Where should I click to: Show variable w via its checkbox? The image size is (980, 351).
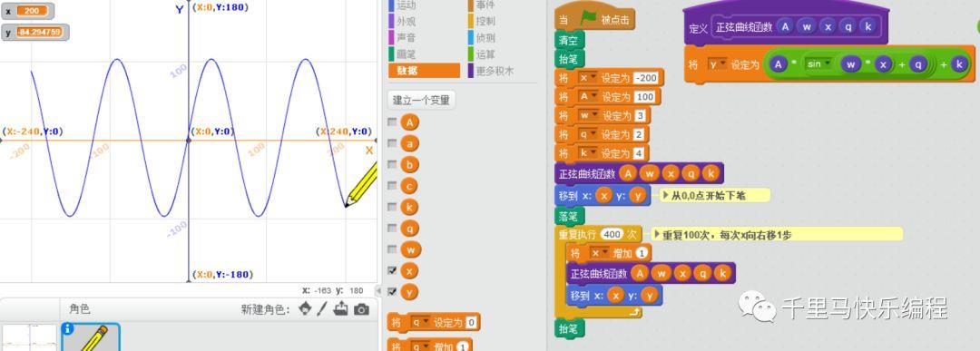[x=392, y=249]
